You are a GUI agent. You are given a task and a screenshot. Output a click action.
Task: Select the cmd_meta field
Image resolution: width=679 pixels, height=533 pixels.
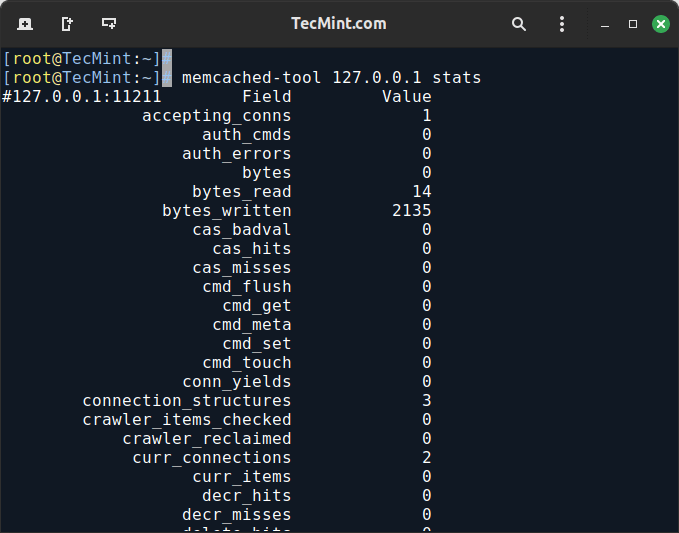[x=252, y=325]
